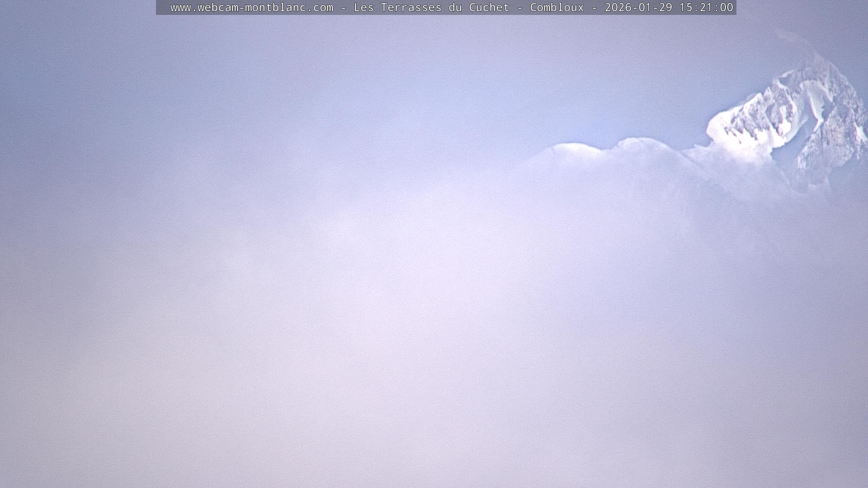The image size is (868, 488).
Task: Click the 'Les Terrasses du Cuchet' caption
Action: (x=431, y=7)
